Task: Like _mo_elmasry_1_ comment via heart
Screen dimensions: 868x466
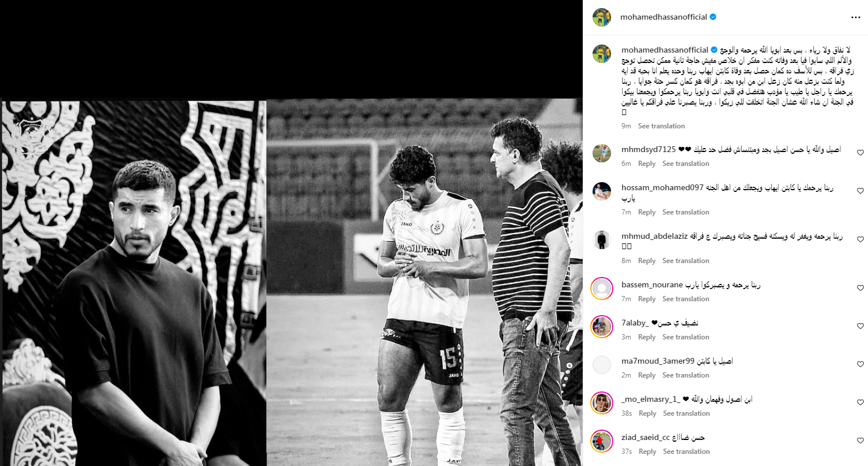Action: [860, 402]
